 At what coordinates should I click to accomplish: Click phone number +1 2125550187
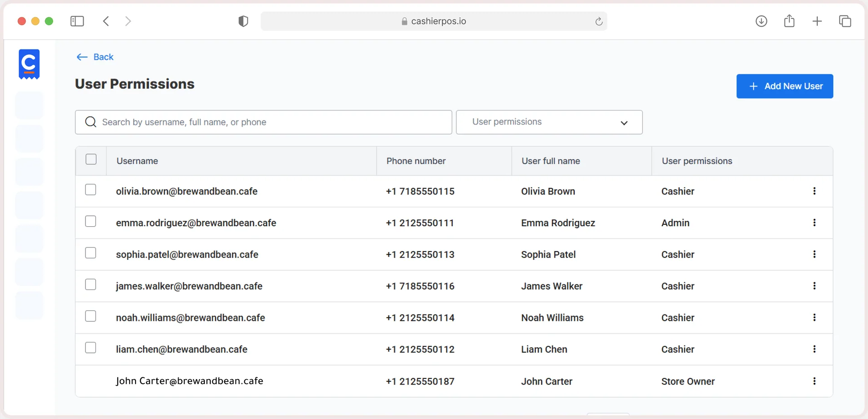pyautogui.click(x=420, y=381)
